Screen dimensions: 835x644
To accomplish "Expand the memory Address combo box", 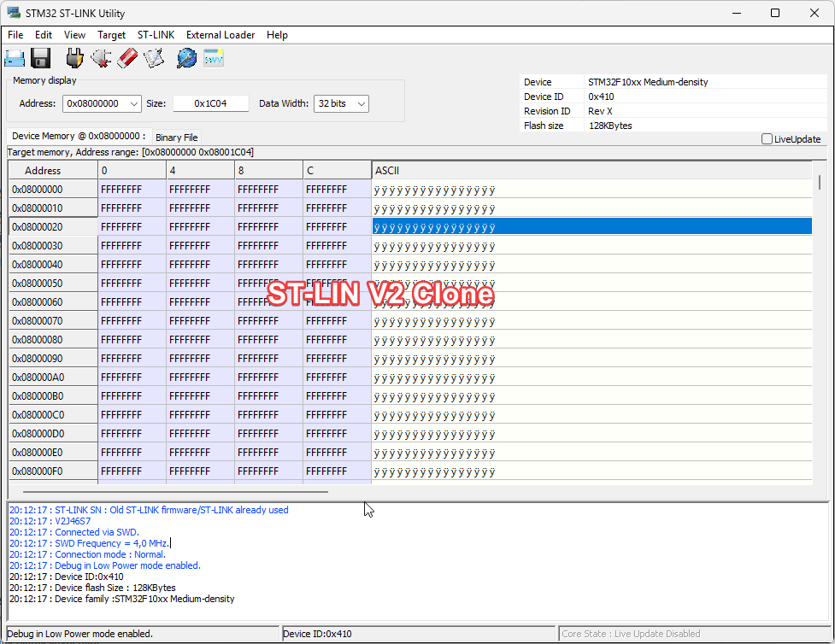I will click(x=134, y=104).
